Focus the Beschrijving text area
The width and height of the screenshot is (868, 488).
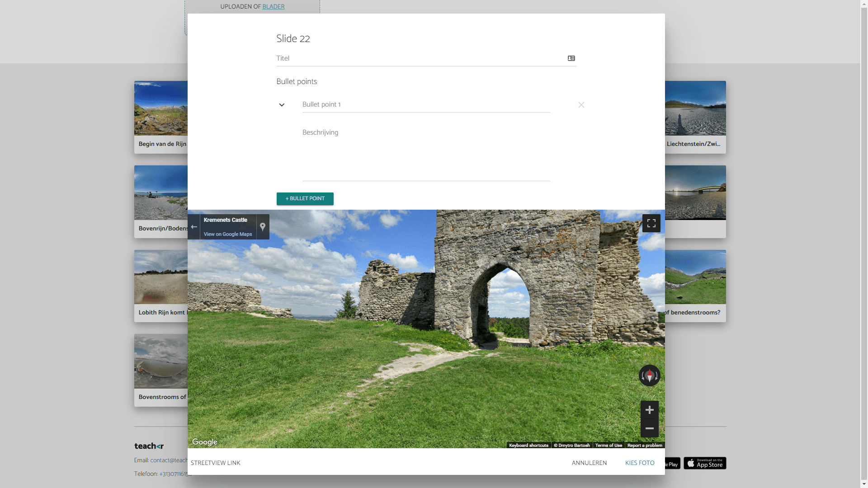pos(426,154)
